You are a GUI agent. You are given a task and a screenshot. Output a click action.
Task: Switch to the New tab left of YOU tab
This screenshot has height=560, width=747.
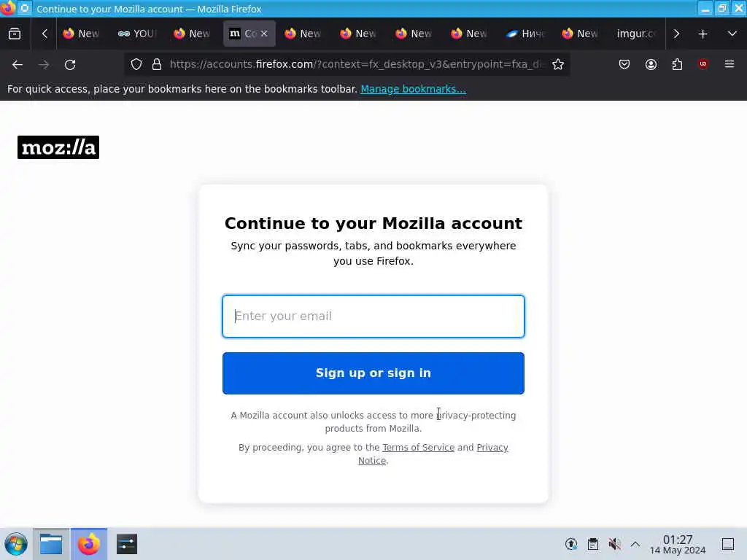(x=82, y=34)
